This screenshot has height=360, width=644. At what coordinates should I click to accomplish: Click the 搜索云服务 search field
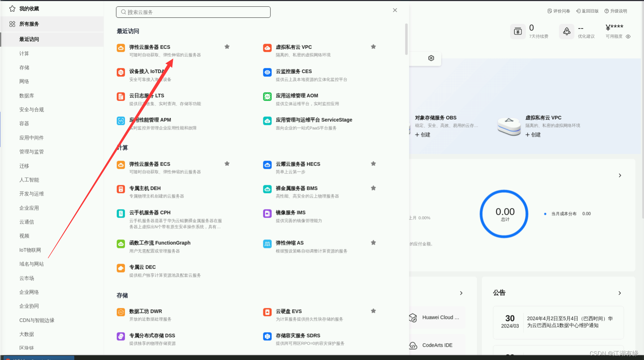[x=193, y=12]
